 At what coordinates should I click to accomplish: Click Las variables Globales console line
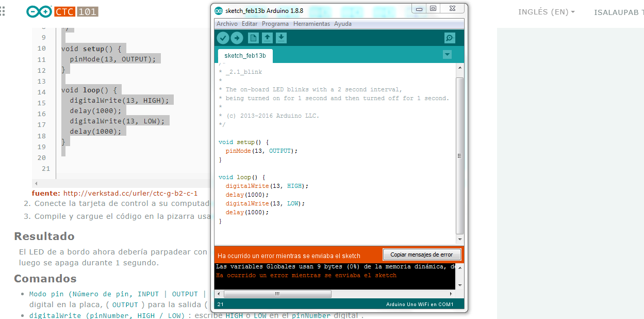point(335,267)
